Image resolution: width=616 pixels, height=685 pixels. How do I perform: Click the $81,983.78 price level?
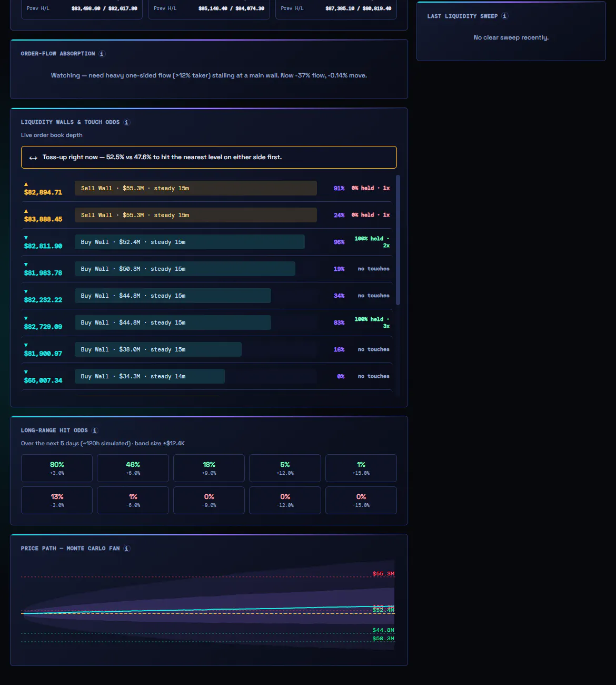click(43, 273)
